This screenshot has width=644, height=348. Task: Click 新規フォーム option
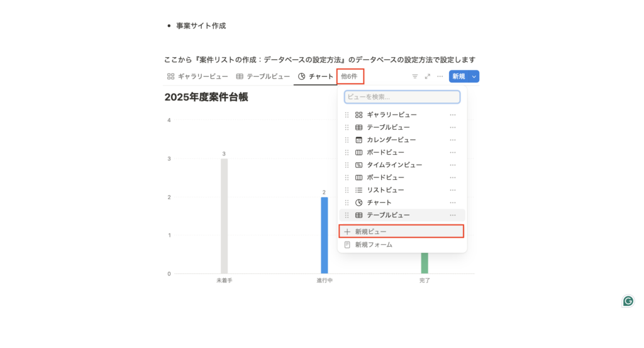[373, 244]
